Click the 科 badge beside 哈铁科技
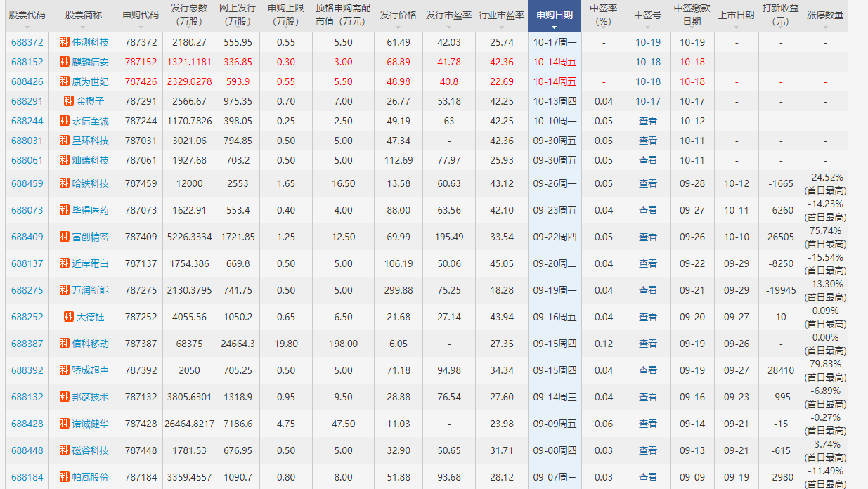The image size is (868, 489). (x=65, y=183)
